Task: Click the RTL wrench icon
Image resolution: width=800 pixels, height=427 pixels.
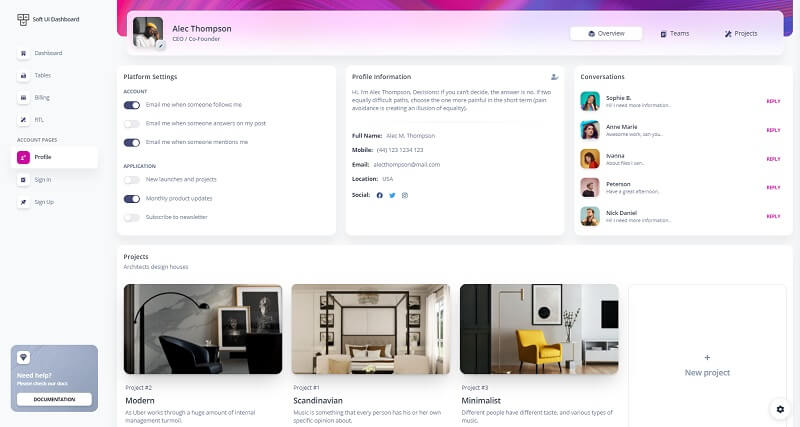Action: tap(23, 120)
